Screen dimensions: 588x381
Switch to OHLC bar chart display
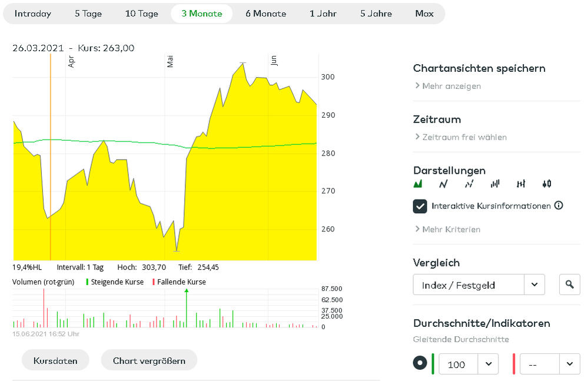[x=520, y=184]
